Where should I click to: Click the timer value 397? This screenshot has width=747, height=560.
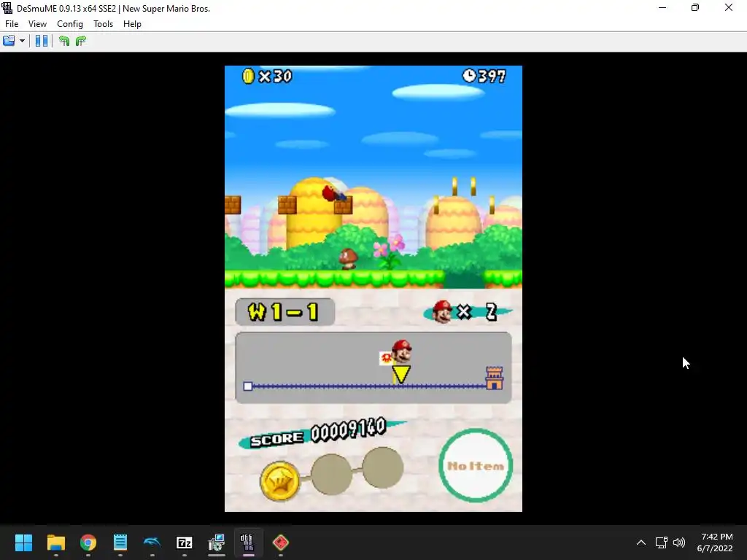[492, 76]
